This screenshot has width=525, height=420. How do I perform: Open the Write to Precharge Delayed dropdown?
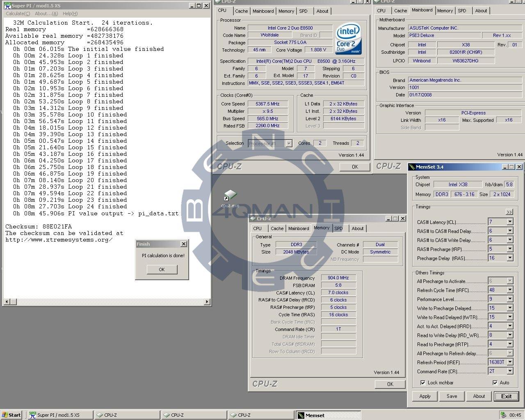coord(510,308)
